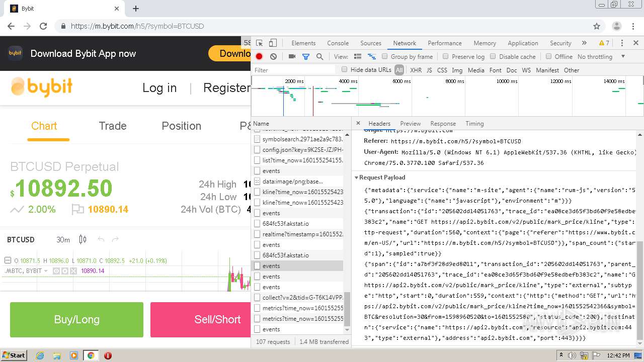The image size is (644, 362).
Task: Enable Disable cache checkbox
Action: click(x=493, y=56)
